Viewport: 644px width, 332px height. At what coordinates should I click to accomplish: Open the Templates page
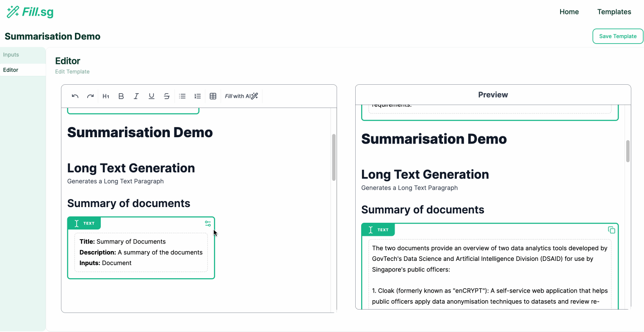coord(614,12)
